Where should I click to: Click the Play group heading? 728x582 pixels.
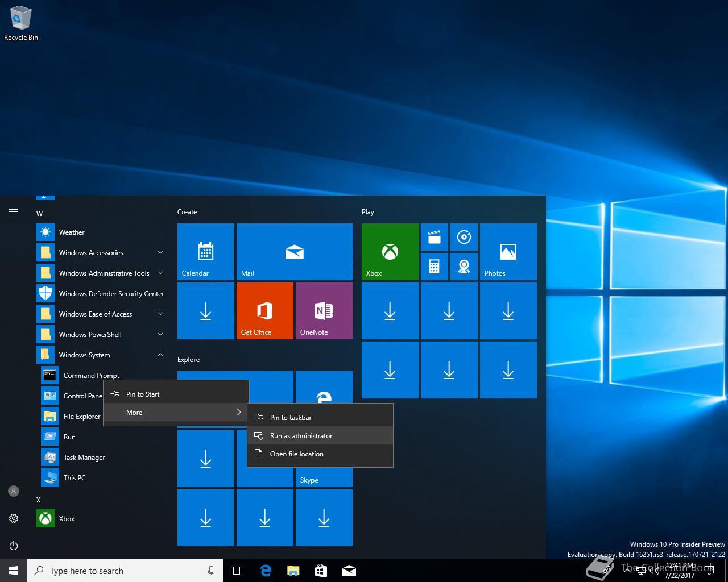pos(368,212)
